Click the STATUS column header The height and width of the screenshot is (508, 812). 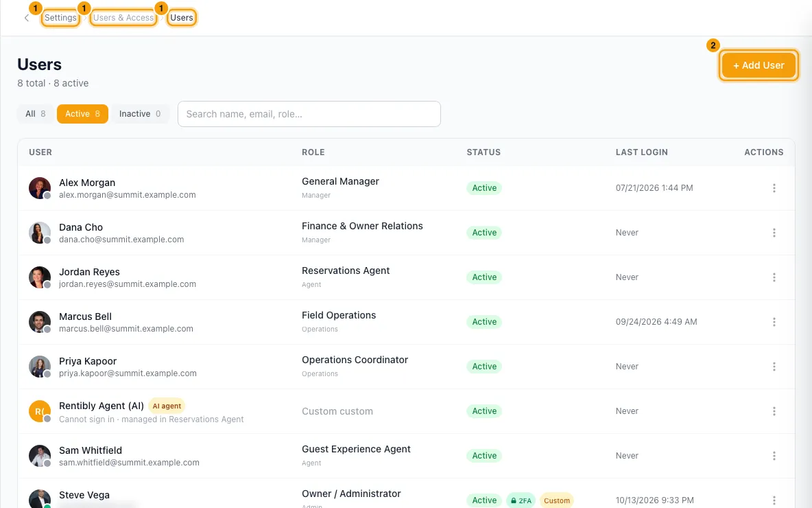point(483,152)
